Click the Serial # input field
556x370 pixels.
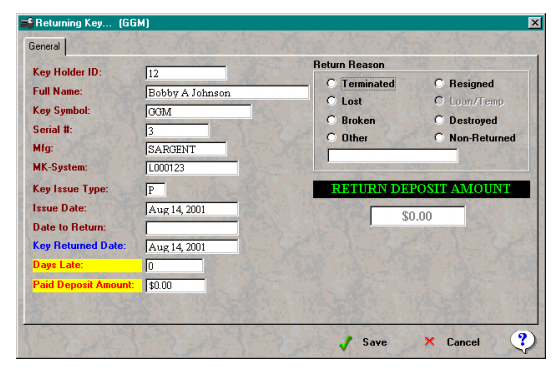pyautogui.click(x=178, y=131)
